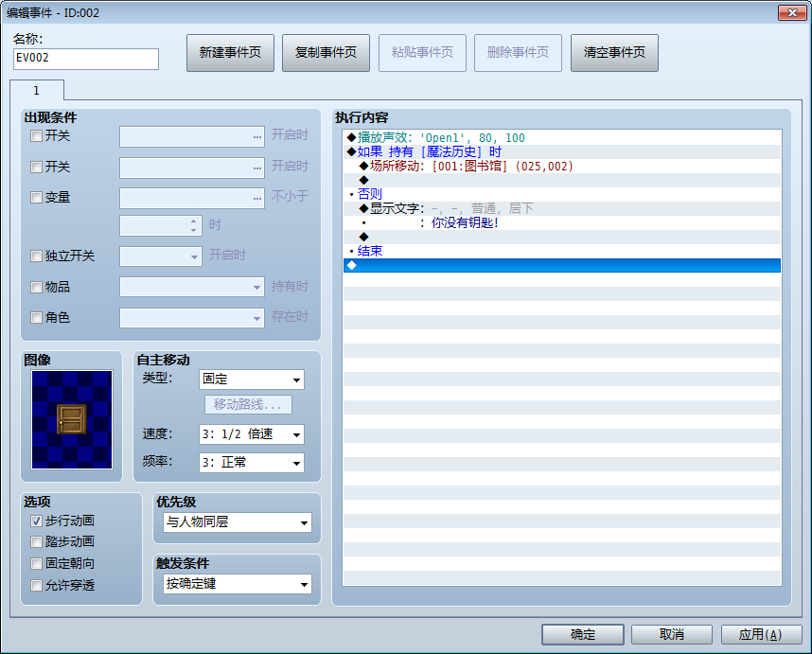Screen dimensions: 812x654
Task: Select the 否则 branch line
Action: [562, 194]
